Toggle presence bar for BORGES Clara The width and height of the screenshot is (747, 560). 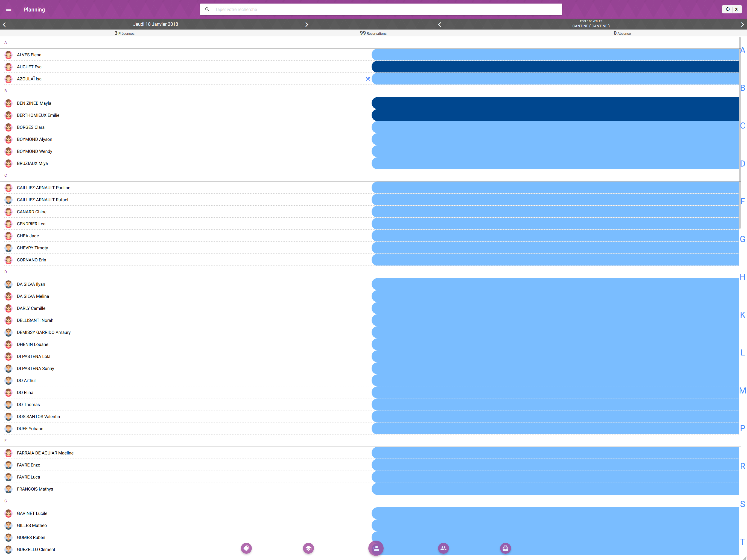(x=555, y=127)
